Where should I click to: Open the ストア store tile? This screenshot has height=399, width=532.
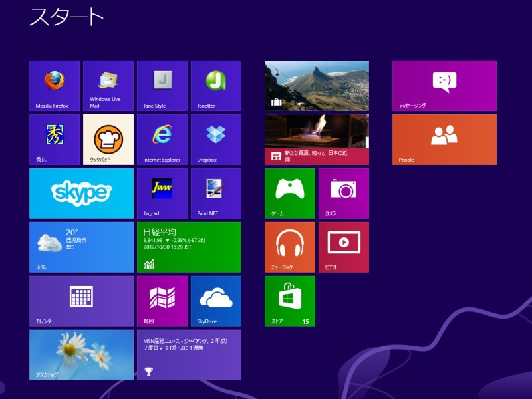click(290, 301)
